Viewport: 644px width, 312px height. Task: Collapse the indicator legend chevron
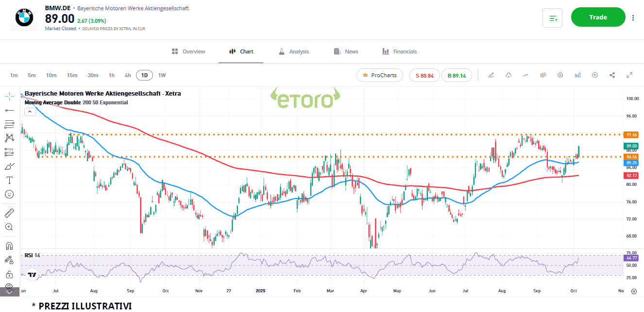tap(30, 112)
